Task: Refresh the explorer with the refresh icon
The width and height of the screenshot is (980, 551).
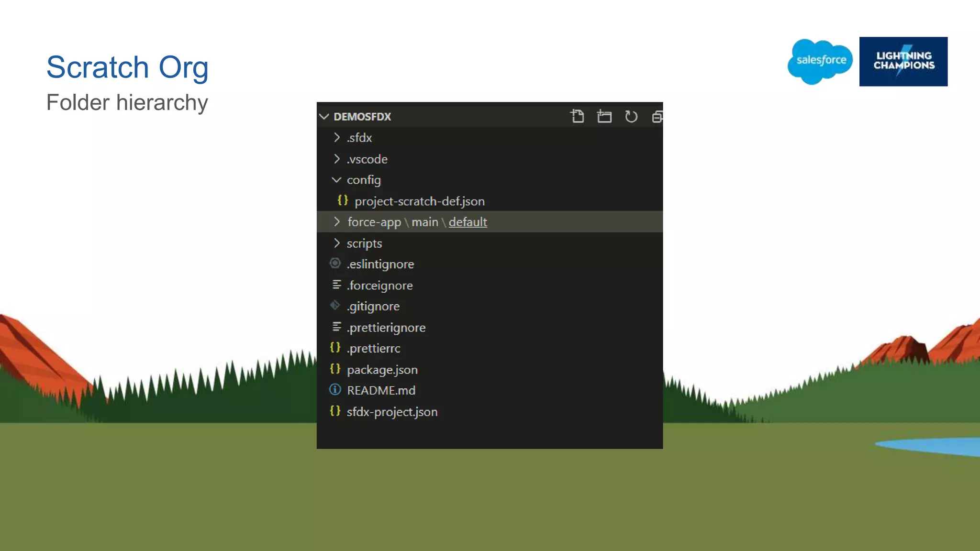Action: (x=631, y=116)
